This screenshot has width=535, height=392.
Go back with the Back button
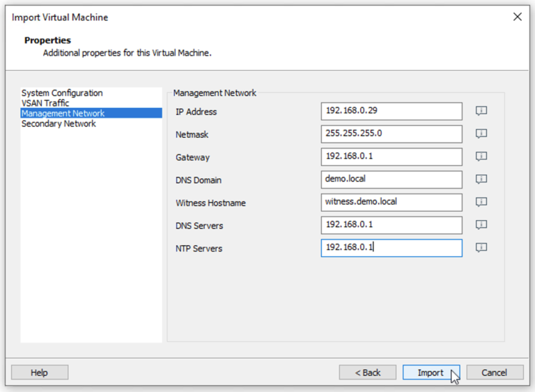tap(368, 373)
